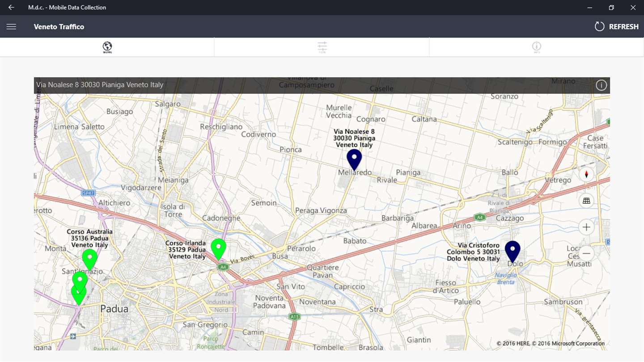Click the bold Via Noalese 8 label above the navy pin
Screen dimensions: 644x362
pyautogui.click(x=354, y=138)
